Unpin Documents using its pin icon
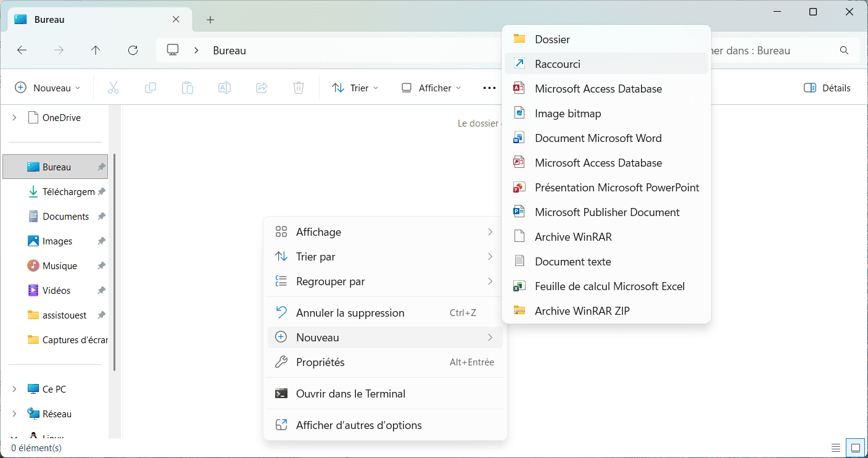This screenshot has width=868, height=458. (x=101, y=217)
